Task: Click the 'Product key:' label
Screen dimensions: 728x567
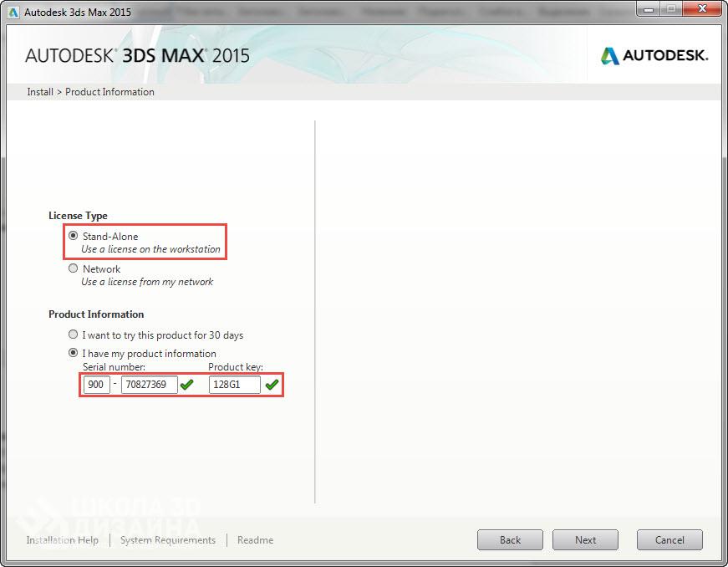Action: coord(236,367)
